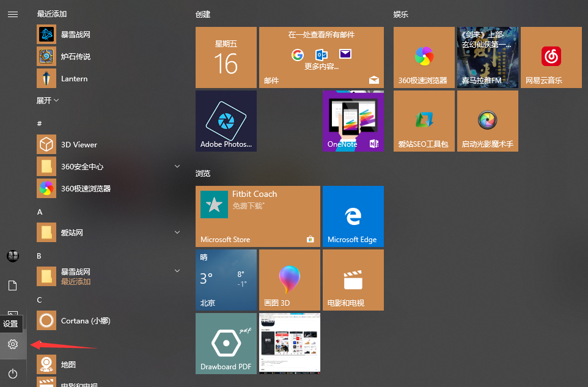Click the 浏览 group header

[x=203, y=173]
